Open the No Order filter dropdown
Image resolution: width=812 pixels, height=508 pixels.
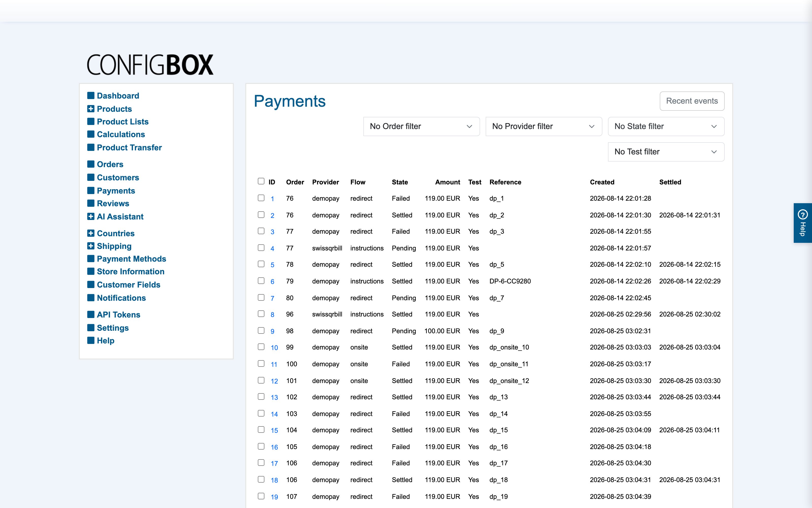(421, 126)
